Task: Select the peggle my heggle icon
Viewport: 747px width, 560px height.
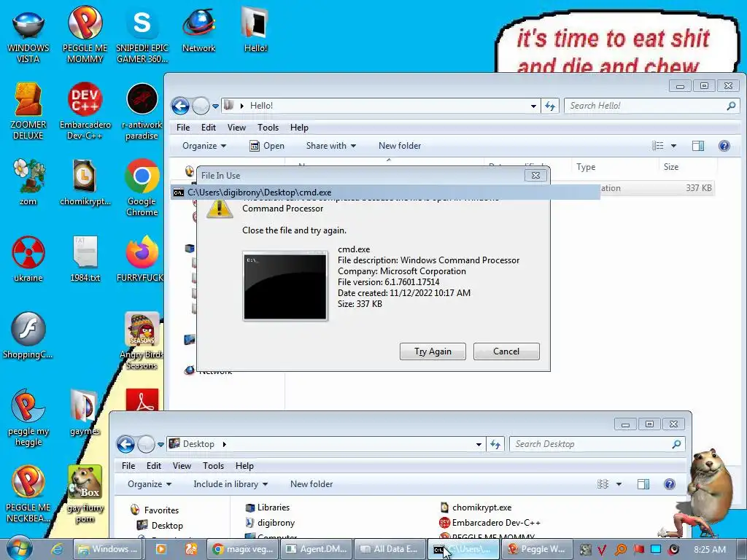Action: pyautogui.click(x=28, y=416)
